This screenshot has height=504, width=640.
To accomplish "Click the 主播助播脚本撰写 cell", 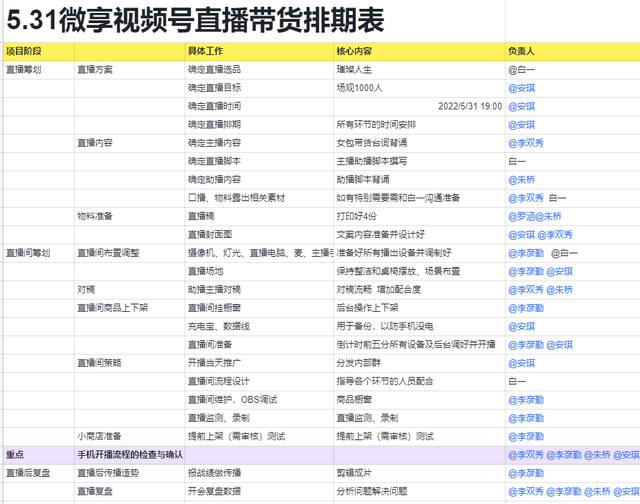I will (x=419, y=162).
